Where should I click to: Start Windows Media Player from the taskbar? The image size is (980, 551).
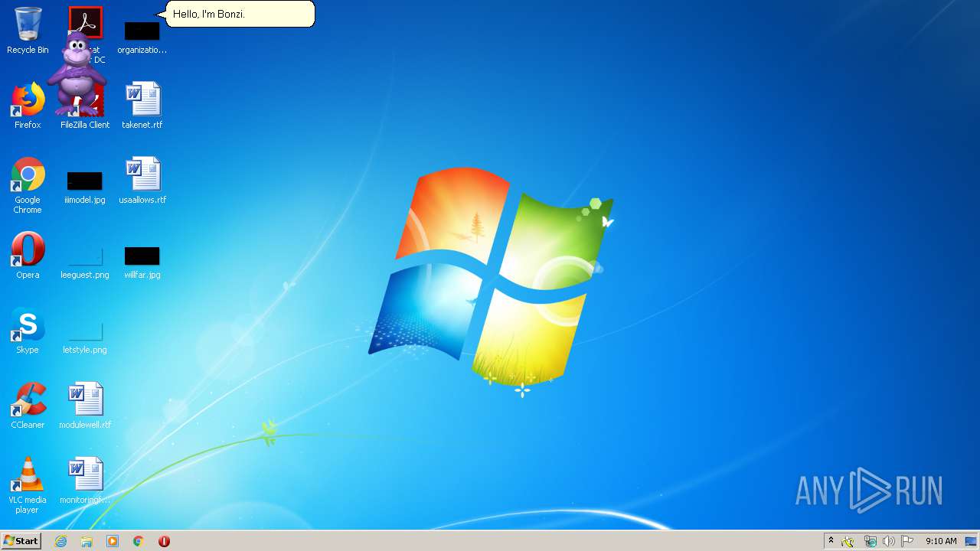click(x=113, y=541)
